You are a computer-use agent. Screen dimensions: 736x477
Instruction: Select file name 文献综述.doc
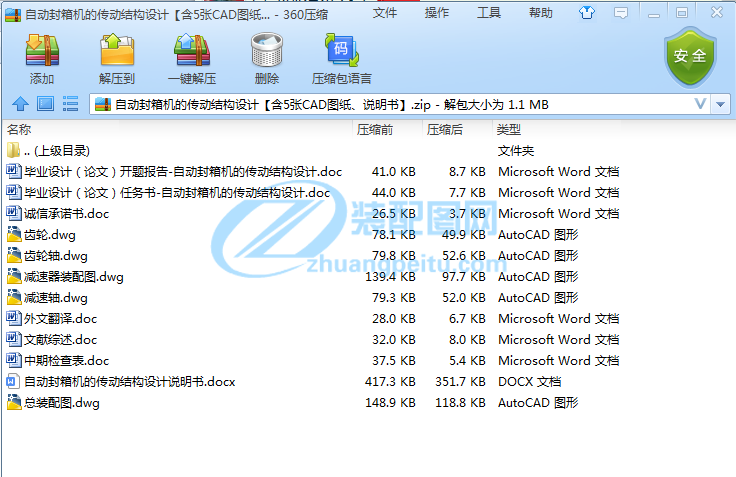[x=61, y=340]
